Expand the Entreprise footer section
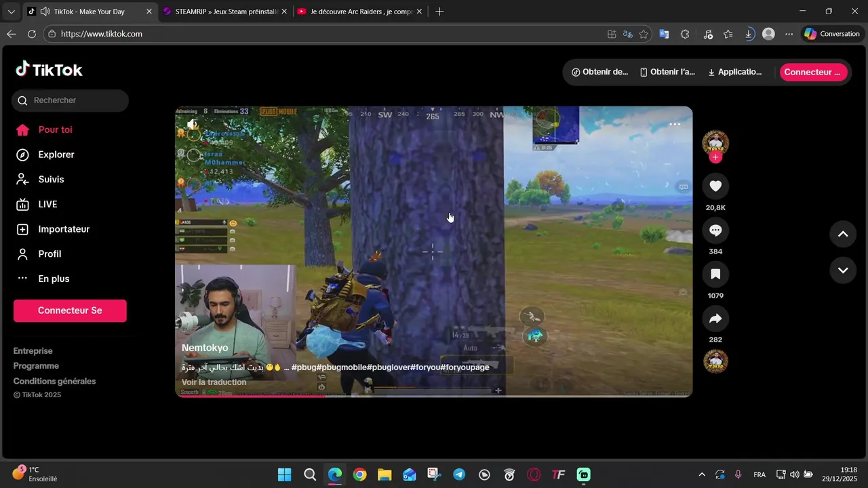The height and width of the screenshot is (488, 868). [x=33, y=351]
